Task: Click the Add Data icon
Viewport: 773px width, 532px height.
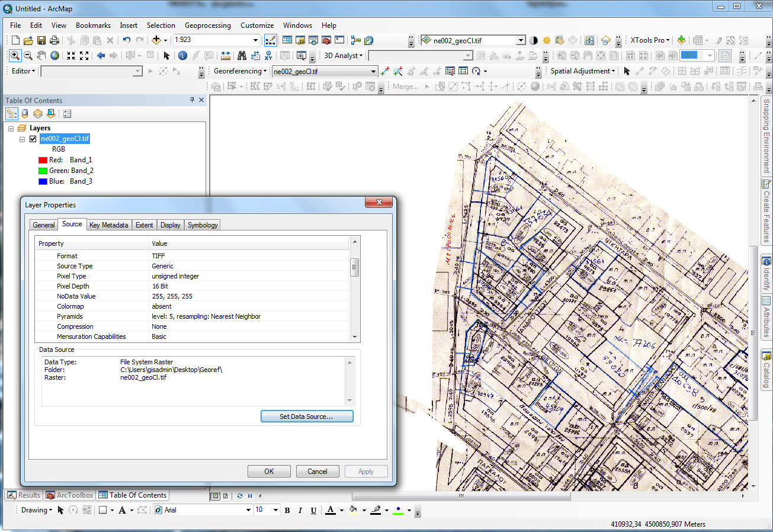Action: pyautogui.click(x=156, y=40)
